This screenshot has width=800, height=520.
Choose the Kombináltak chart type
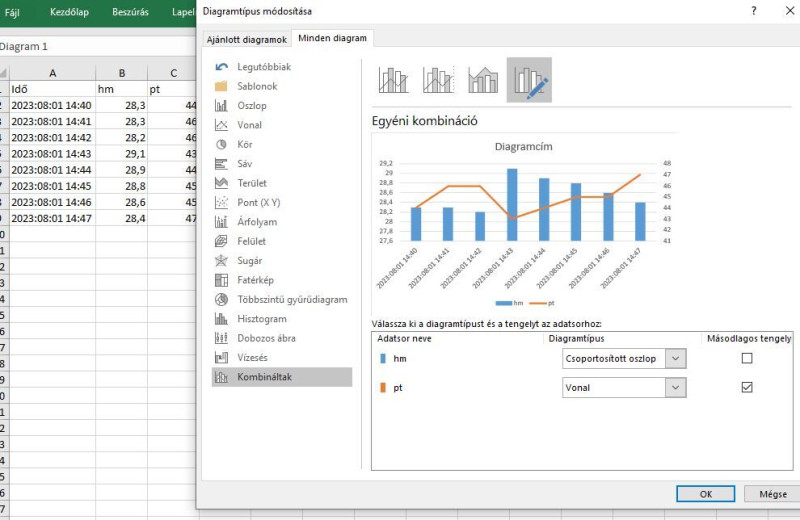click(282, 377)
